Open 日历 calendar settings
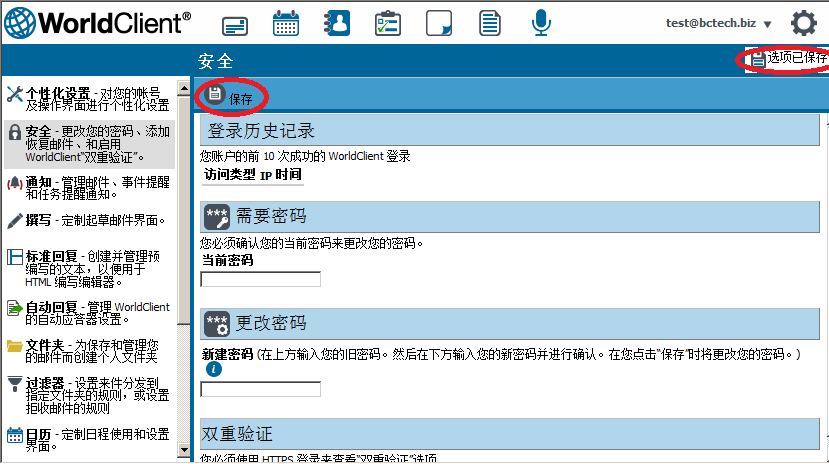 (88, 440)
